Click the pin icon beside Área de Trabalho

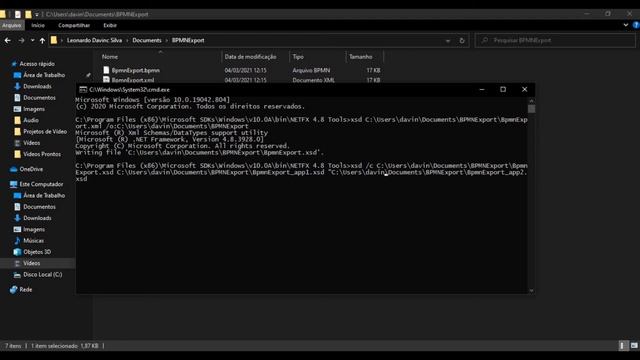88,75
